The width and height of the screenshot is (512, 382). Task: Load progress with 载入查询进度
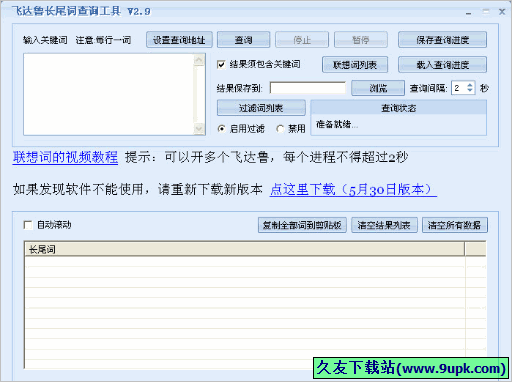click(x=442, y=65)
